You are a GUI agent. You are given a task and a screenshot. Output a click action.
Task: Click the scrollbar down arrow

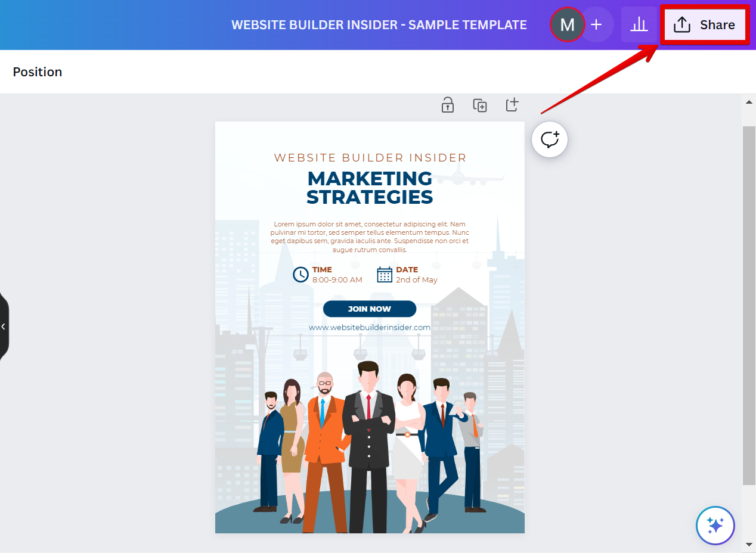[x=749, y=544]
